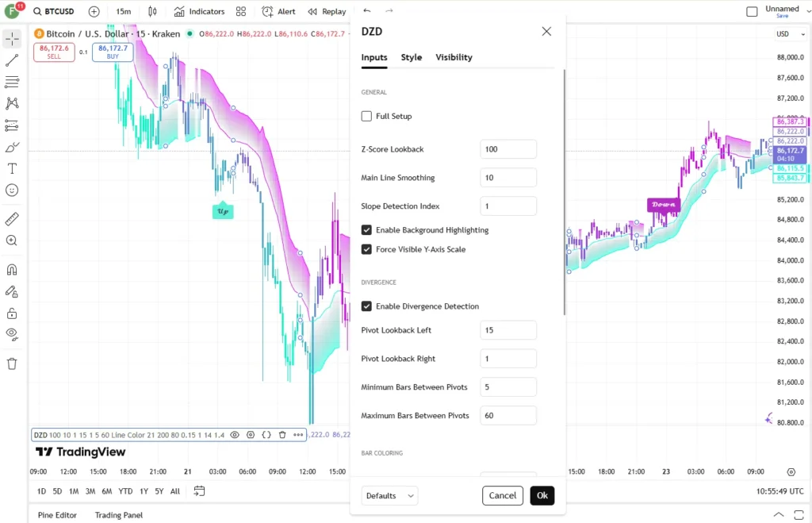Open the Indicators dialog

coord(199,11)
